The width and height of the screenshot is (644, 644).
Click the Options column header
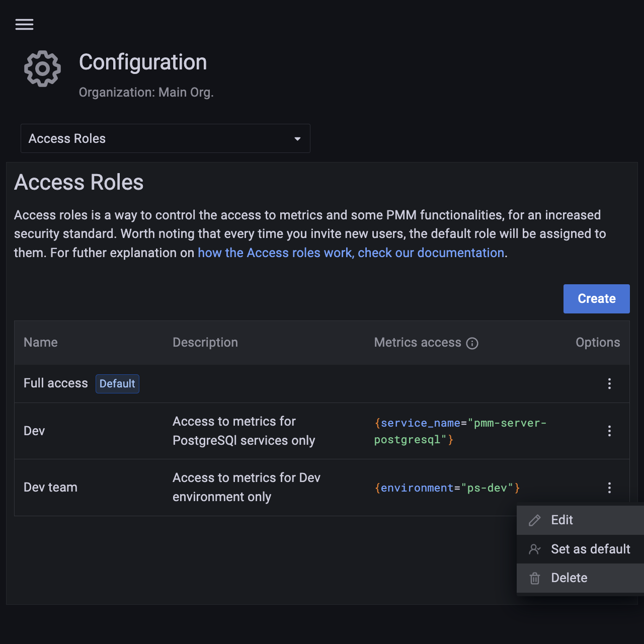(x=598, y=343)
